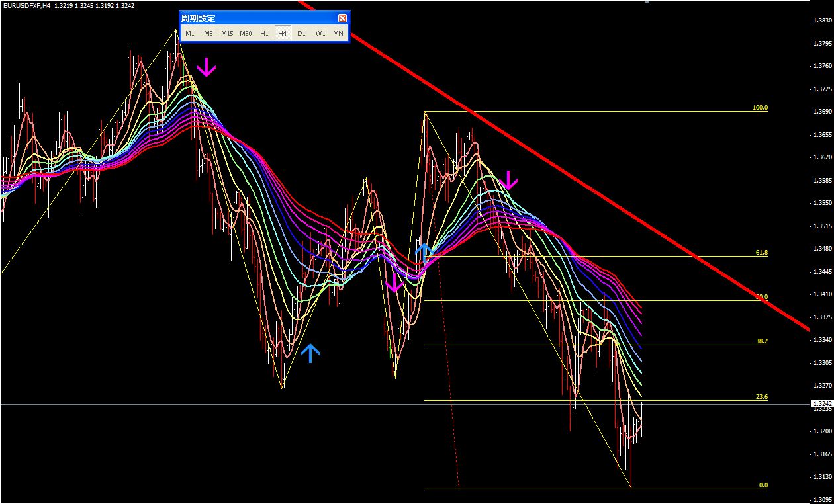This screenshot has height=504, width=834.
Task: Select the Fibonacci 38.2 level label
Action: pyautogui.click(x=761, y=341)
